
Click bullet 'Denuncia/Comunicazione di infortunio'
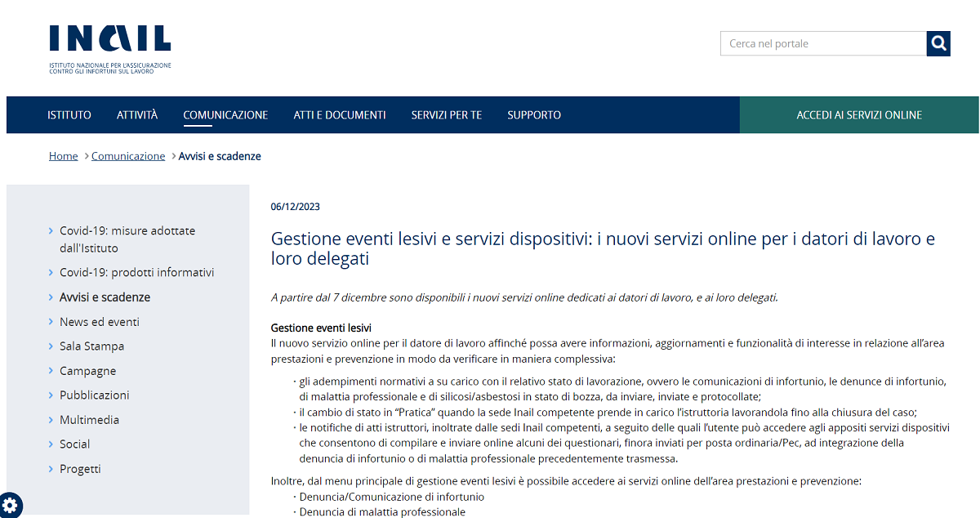[391, 497]
